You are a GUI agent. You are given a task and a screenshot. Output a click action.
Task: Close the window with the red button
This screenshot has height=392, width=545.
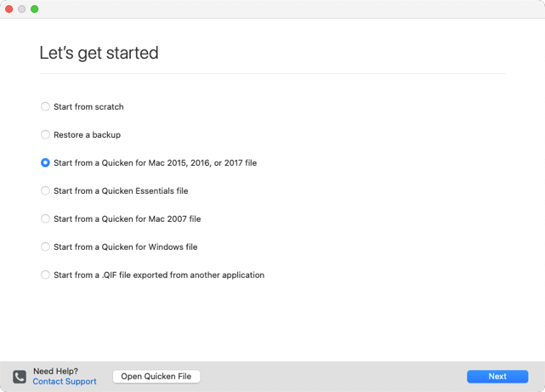[9, 9]
